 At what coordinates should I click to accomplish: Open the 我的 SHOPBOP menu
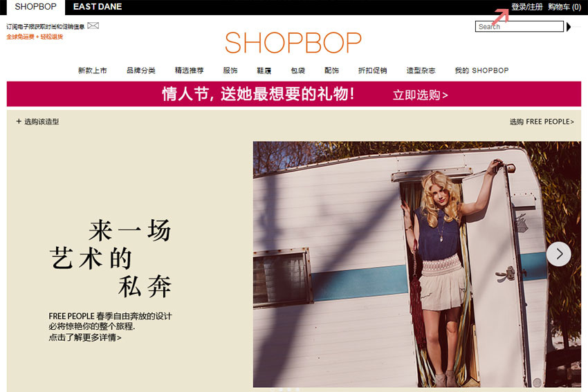point(481,71)
